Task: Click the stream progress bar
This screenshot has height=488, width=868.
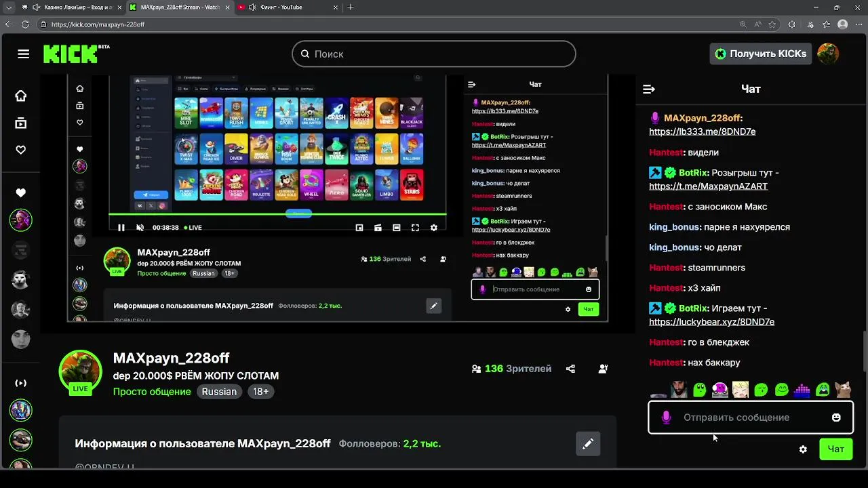Action: pyautogui.click(x=277, y=214)
